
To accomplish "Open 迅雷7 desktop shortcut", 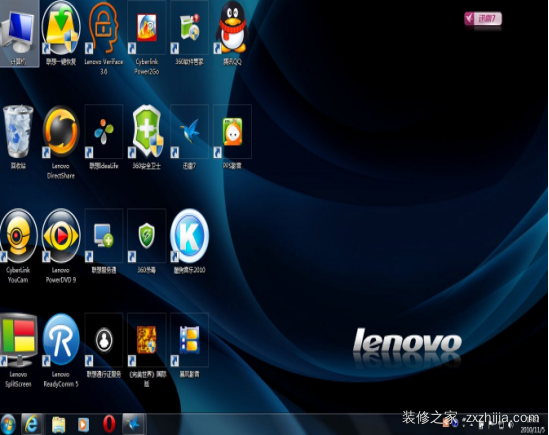I will coord(189,137).
